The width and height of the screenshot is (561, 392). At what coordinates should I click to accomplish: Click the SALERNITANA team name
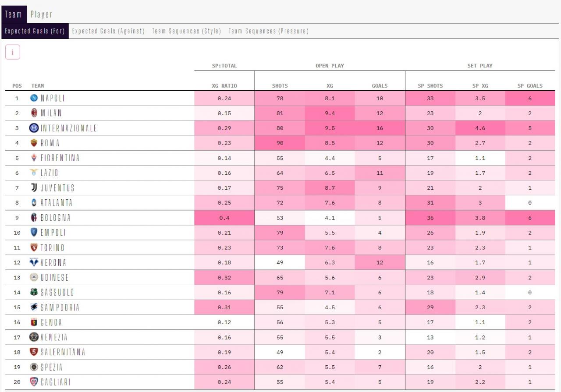[63, 352]
